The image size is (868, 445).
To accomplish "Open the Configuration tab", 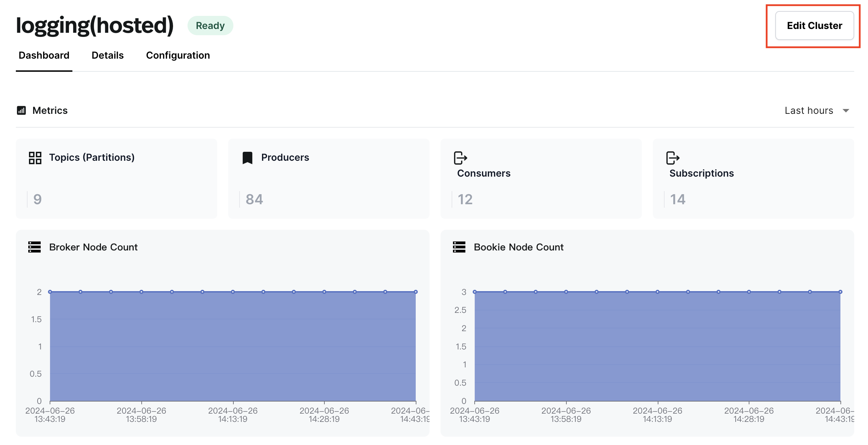I will (178, 55).
